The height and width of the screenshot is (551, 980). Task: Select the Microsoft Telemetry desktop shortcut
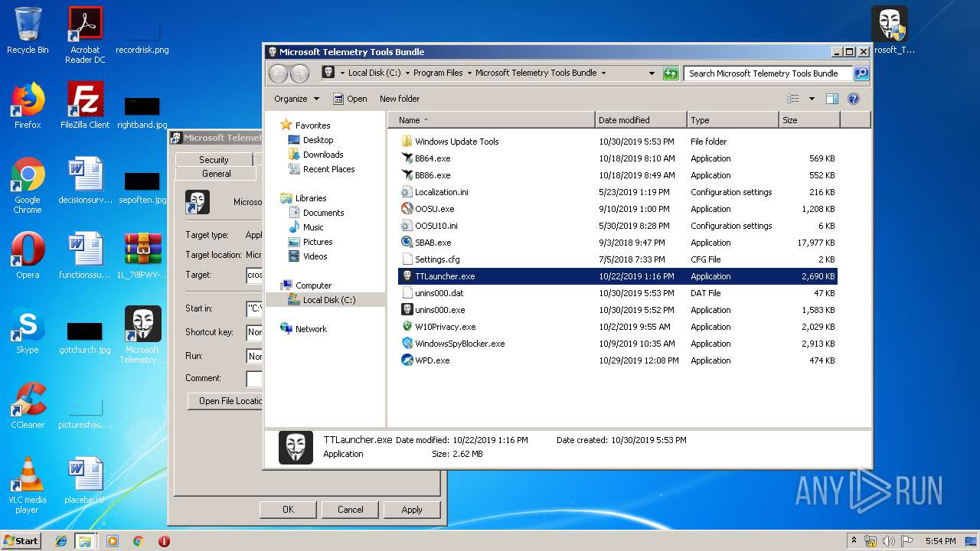(142, 335)
